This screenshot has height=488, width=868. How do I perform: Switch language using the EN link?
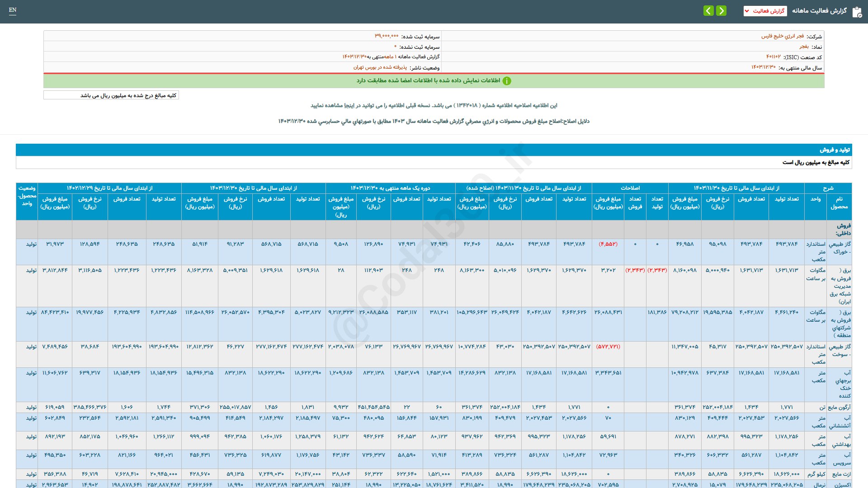pos(13,10)
